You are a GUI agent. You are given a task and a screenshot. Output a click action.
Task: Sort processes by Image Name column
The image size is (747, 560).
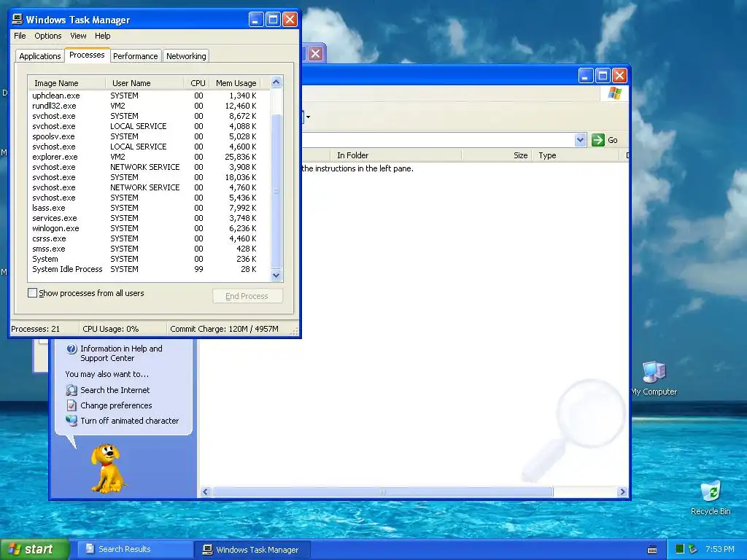[66, 83]
